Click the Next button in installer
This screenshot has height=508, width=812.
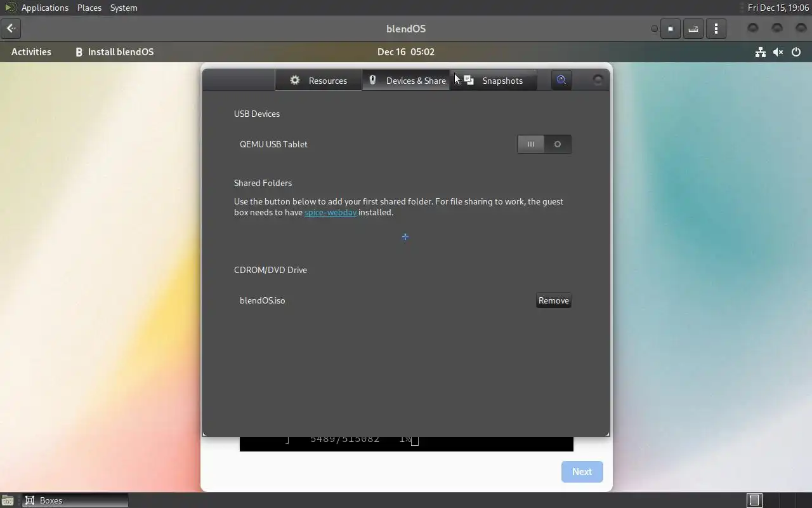pos(582,472)
